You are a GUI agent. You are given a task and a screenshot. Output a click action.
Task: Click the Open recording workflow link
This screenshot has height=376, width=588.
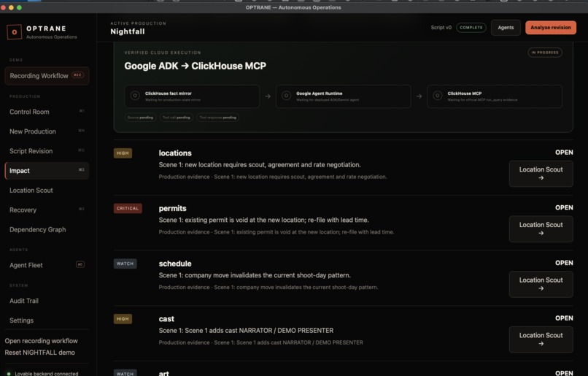(x=42, y=341)
